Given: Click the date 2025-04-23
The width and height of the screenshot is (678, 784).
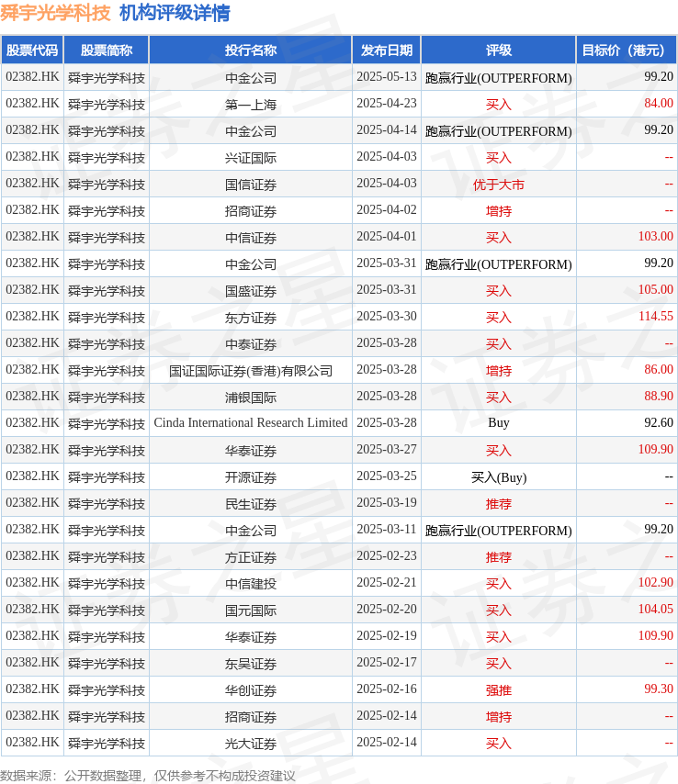Looking at the screenshot, I should pos(387,103).
